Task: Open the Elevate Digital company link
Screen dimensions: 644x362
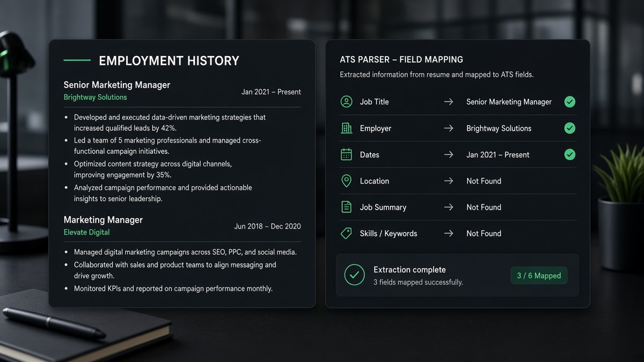Action: [x=86, y=232]
